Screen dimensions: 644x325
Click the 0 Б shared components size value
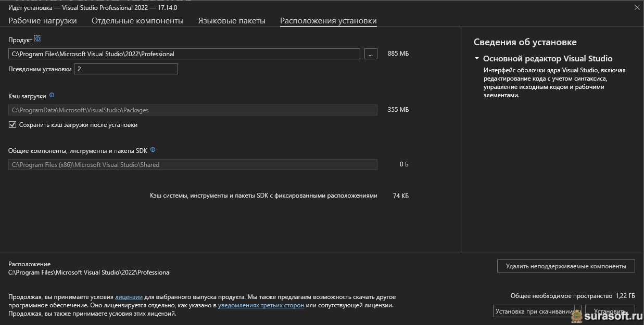tap(404, 164)
